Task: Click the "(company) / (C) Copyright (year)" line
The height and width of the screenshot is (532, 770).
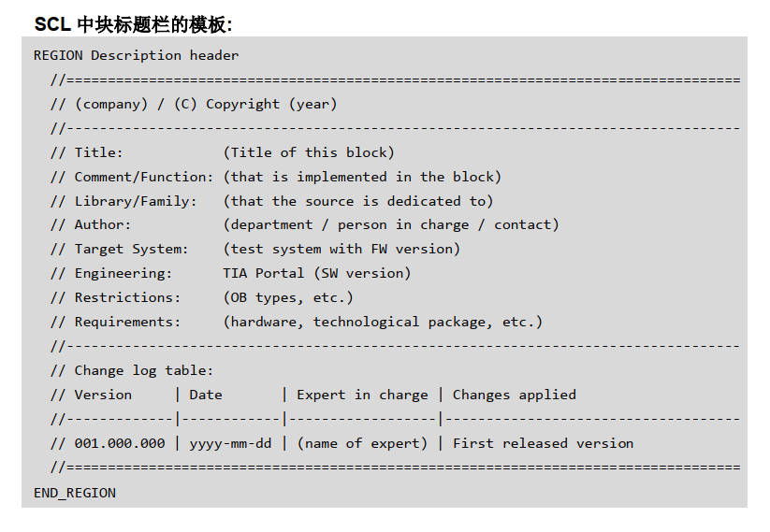Action: click(205, 104)
